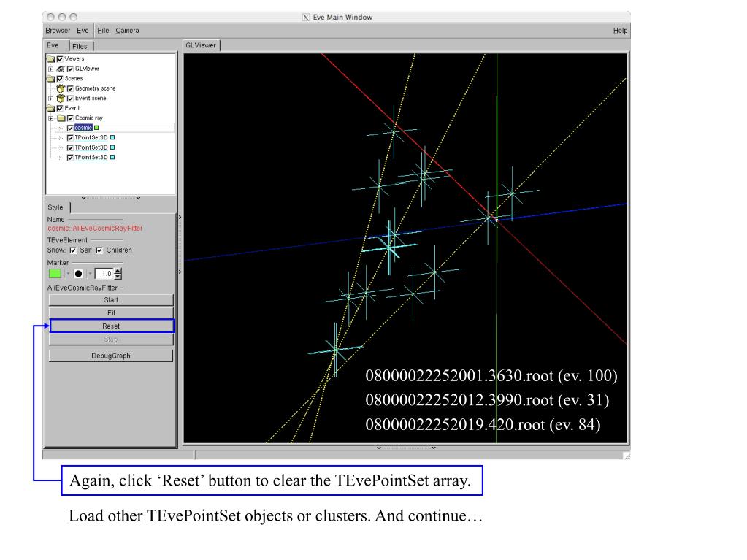Disable Show Self checkbox
Image resolution: width=747 pixels, height=560 pixels.
tap(73, 250)
